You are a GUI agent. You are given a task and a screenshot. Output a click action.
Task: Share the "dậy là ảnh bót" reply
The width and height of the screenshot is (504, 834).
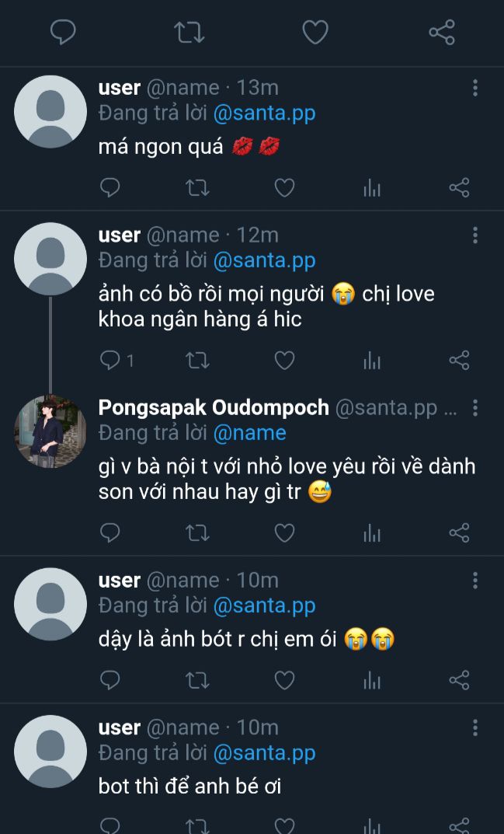click(459, 680)
